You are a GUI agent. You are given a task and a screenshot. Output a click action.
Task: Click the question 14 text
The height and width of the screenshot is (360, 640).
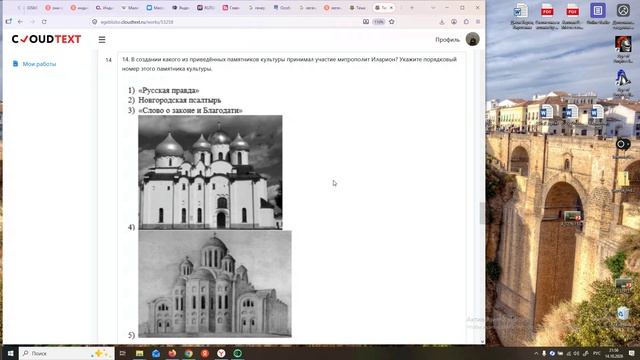pos(289,64)
